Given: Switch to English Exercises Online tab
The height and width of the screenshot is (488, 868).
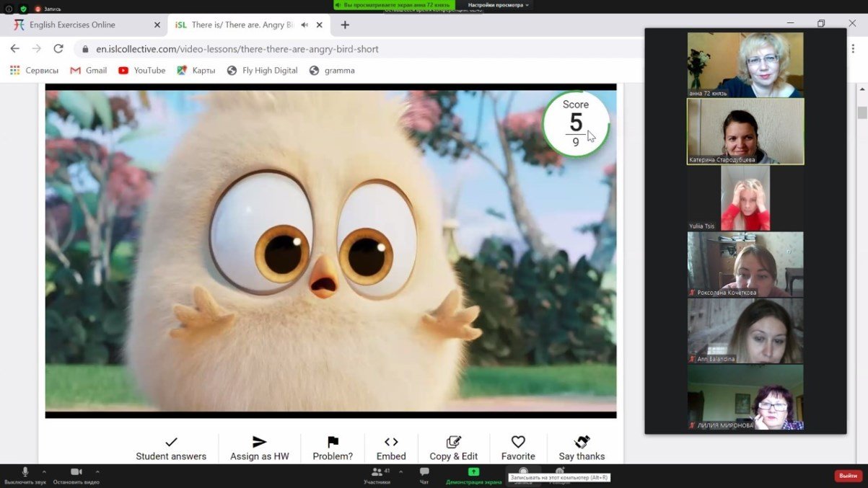Looking at the screenshot, I should point(87,25).
